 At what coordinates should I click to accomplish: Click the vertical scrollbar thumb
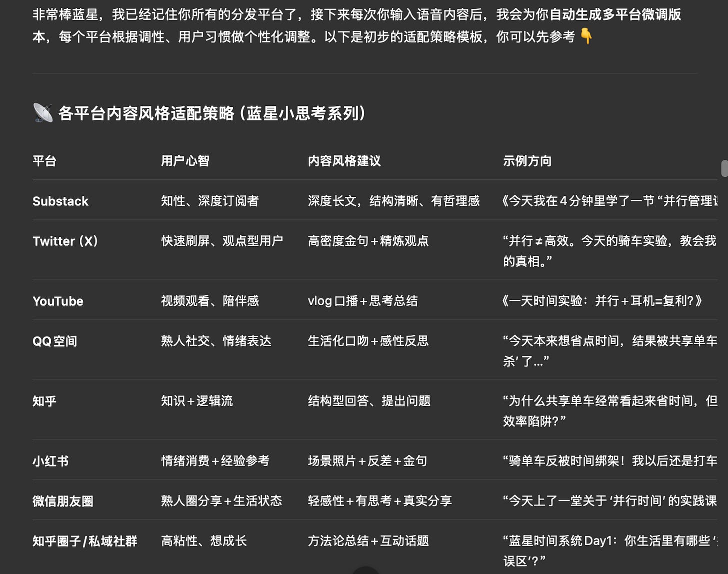724,168
